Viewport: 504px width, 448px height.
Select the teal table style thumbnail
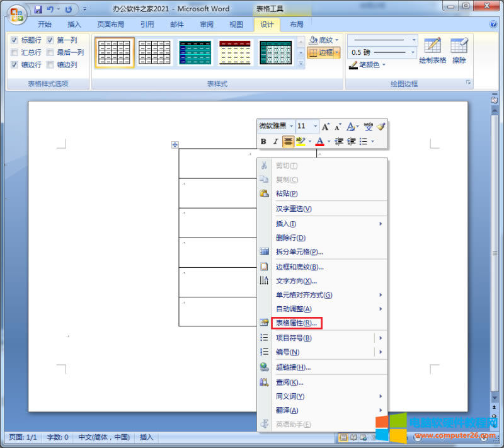coord(195,53)
